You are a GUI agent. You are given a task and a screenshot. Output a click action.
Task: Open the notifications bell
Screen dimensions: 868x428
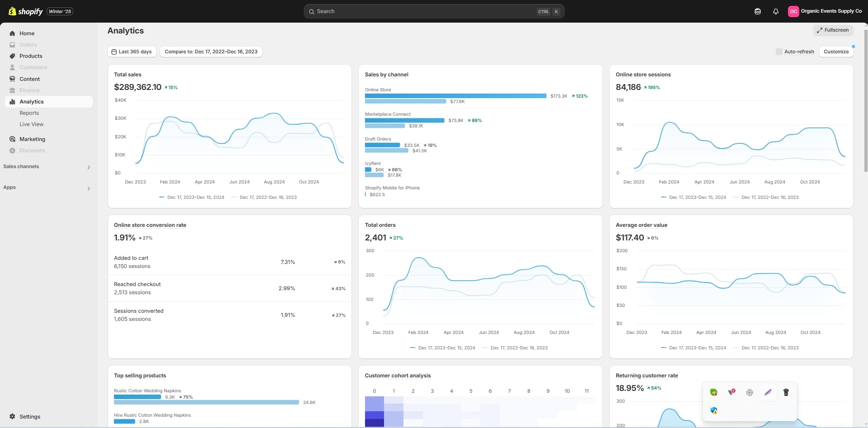(775, 11)
